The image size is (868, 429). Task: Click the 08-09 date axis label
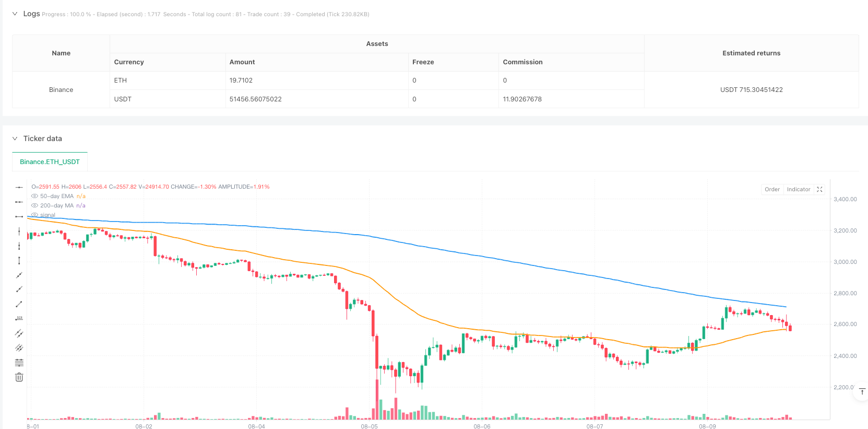(708, 427)
